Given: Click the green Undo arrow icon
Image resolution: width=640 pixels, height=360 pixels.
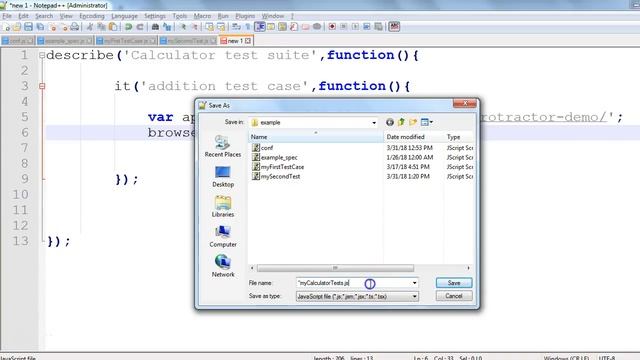Looking at the screenshot, I should [129, 27].
